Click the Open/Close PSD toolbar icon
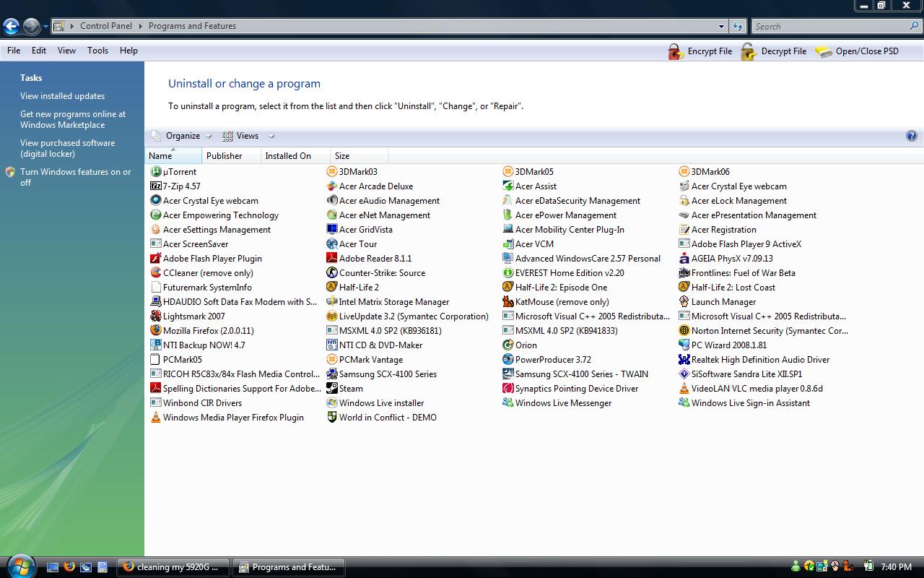Viewport: 924px width, 578px height. click(824, 51)
